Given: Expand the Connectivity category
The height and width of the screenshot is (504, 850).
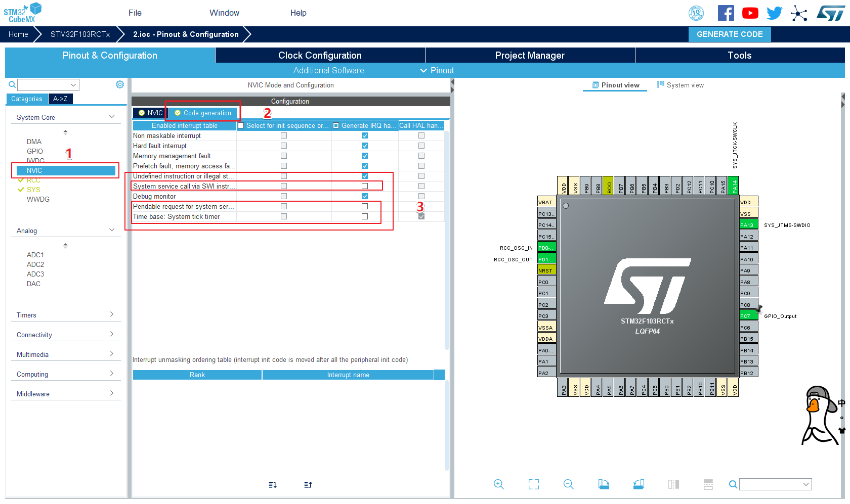Looking at the screenshot, I should pos(112,334).
